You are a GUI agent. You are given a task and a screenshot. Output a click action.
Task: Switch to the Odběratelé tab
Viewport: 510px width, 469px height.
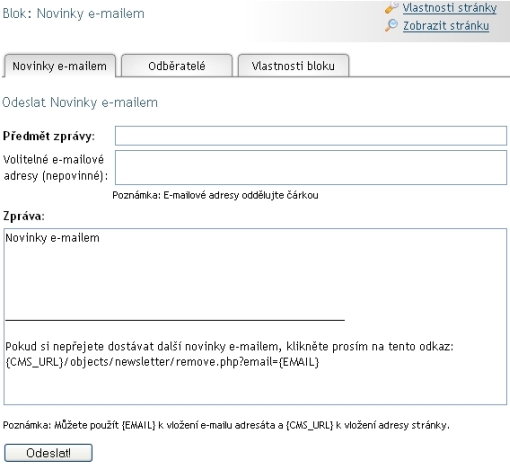tap(177, 66)
